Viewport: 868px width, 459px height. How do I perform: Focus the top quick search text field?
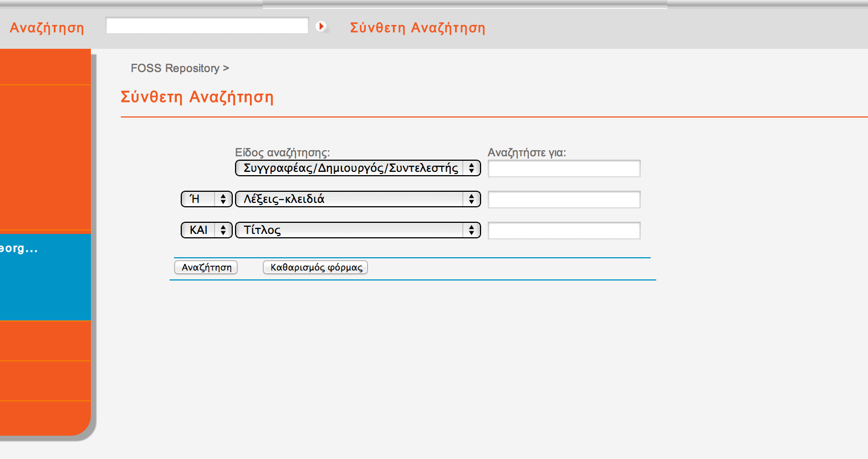click(207, 25)
